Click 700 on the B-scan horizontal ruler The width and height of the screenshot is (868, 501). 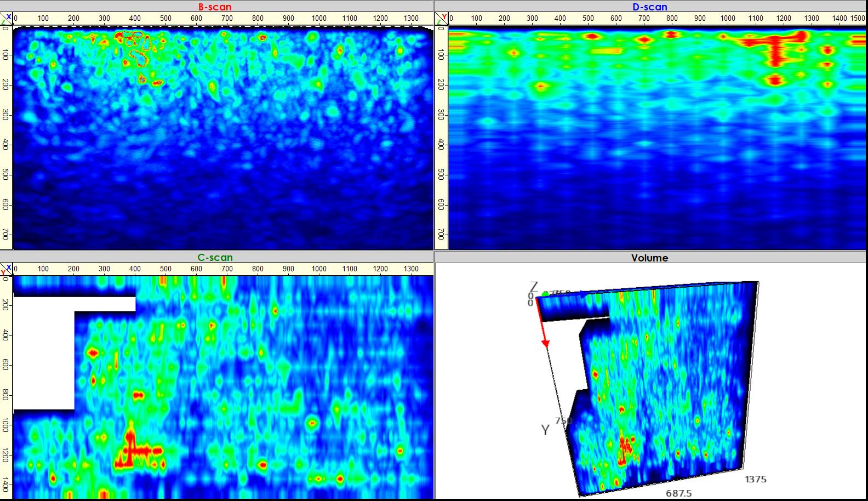tap(227, 19)
